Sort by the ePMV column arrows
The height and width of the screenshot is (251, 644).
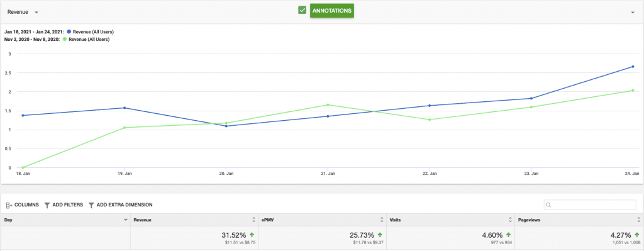coord(382,220)
